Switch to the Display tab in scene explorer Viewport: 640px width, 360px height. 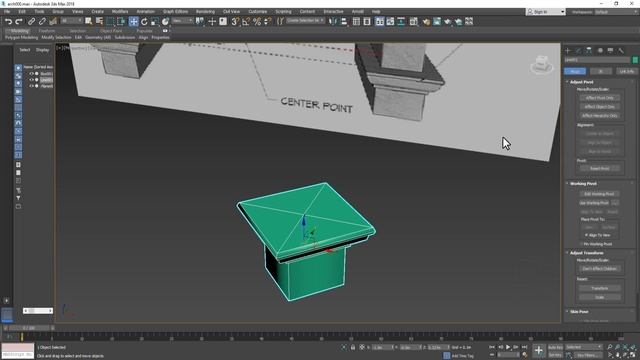coord(42,50)
